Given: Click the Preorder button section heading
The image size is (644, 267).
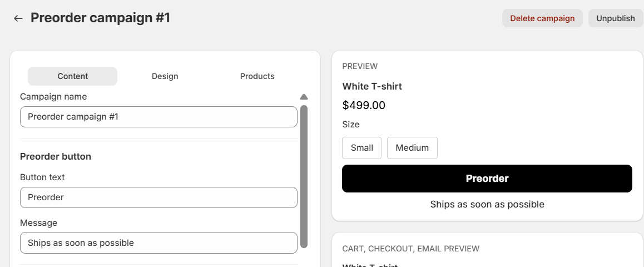Looking at the screenshot, I should (x=56, y=156).
